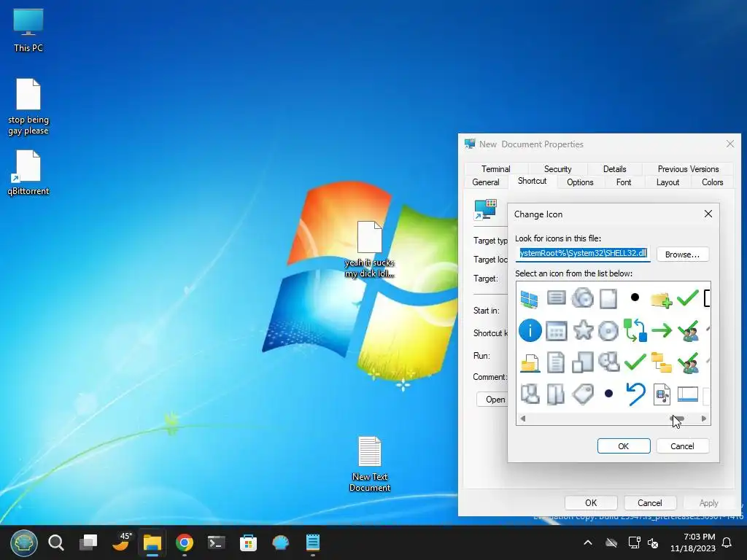
Task: Open Notepad from the taskbar
Action: coord(312,542)
